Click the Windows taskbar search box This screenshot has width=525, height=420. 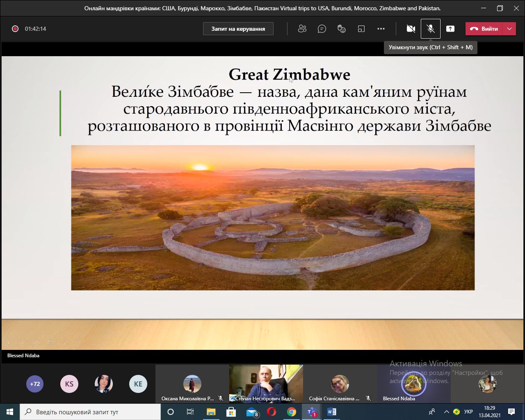point(90,412)
